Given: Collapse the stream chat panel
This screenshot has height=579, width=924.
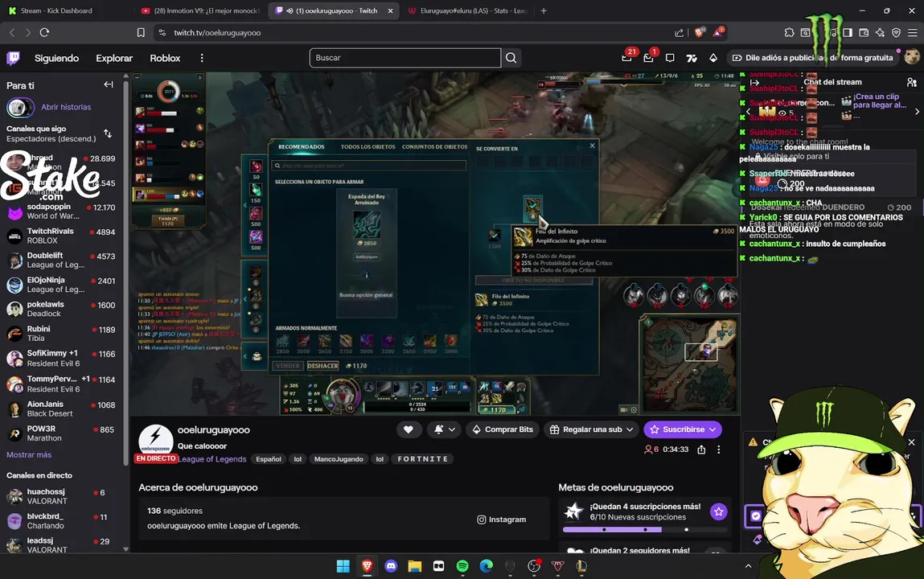Looking at the screenshot, I should (x=755, y=83).
